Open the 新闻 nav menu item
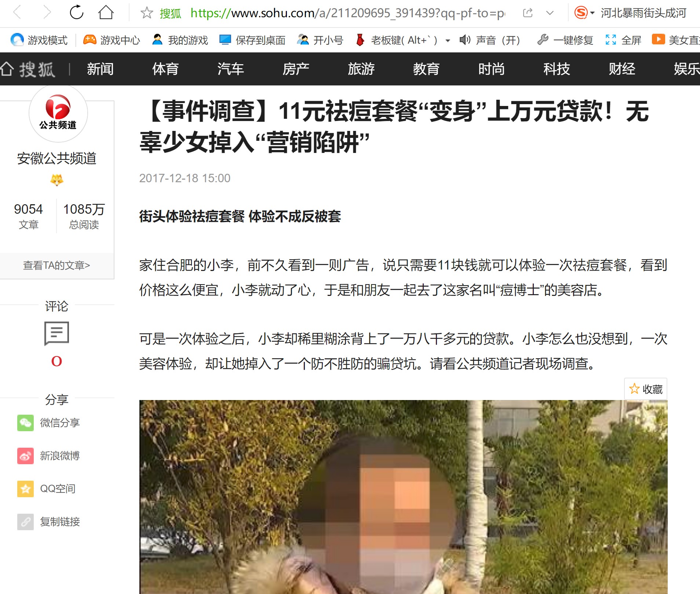This screenshot has width=700, height=594. [100, 69]
